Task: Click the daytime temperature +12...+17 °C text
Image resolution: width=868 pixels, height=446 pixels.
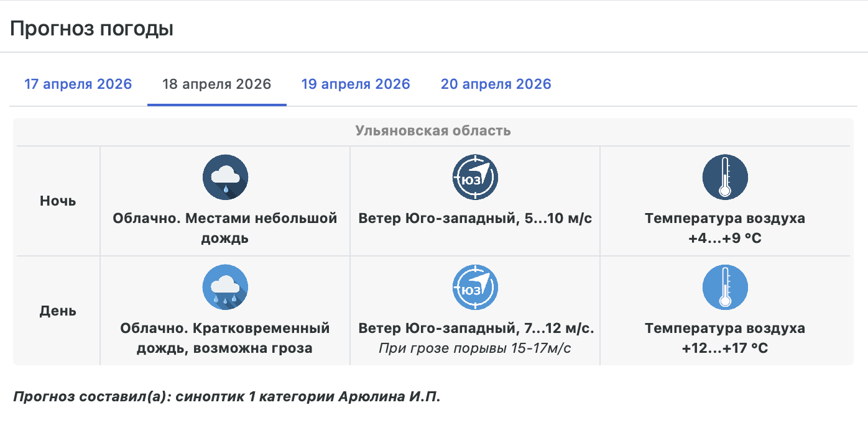Action: [724, 348]
